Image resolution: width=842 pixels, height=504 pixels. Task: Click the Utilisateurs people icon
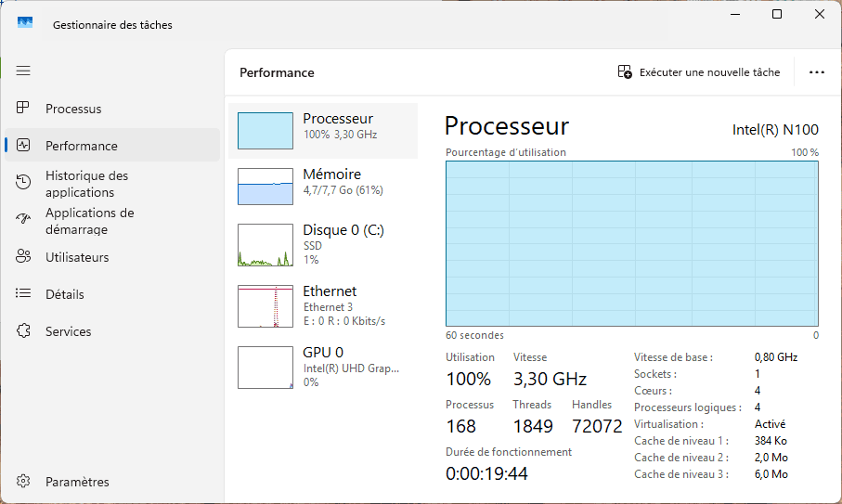pos(23,256)
